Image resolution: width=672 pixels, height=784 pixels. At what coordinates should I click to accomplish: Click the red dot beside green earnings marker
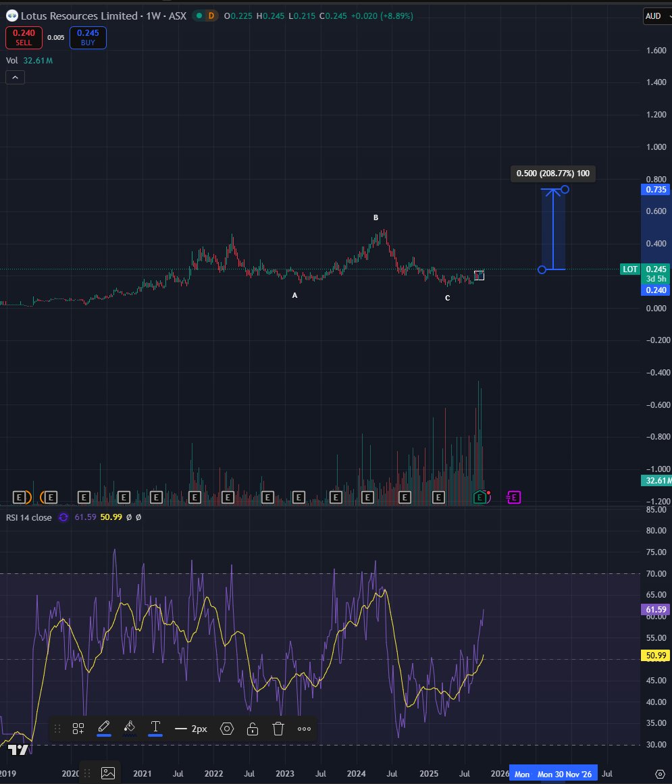tap(488, 494)
